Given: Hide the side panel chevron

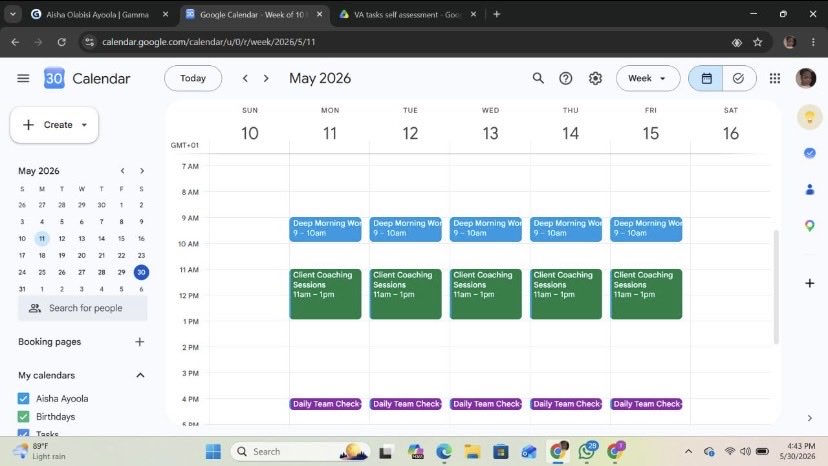Looking at the screenshot, I should point(810,418).
